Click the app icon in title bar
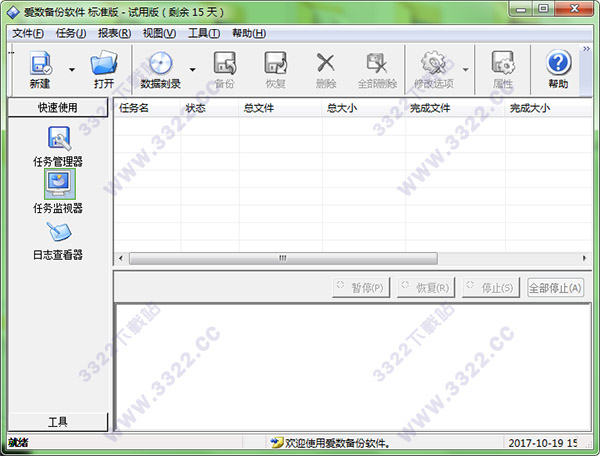Viewport: 600px width, 456px height. pyautogui.click(x=13, y=12)
